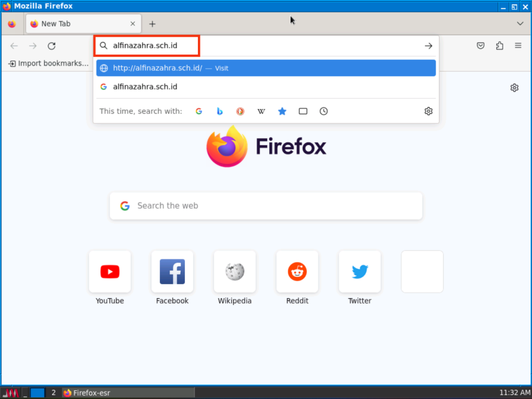Click the Go arrow in address bar
532x399 pixels.
point(428,46)
